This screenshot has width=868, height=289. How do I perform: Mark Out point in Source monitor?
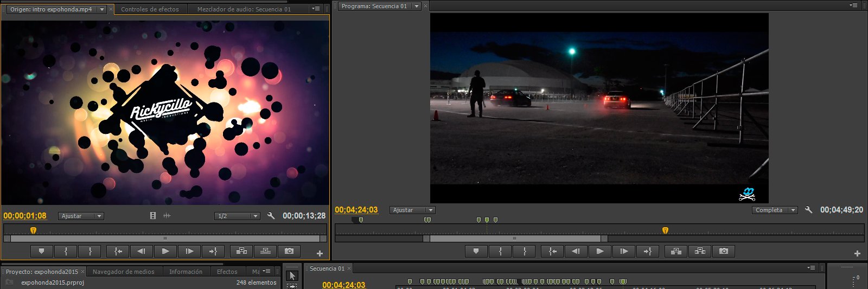coord(90,251)
